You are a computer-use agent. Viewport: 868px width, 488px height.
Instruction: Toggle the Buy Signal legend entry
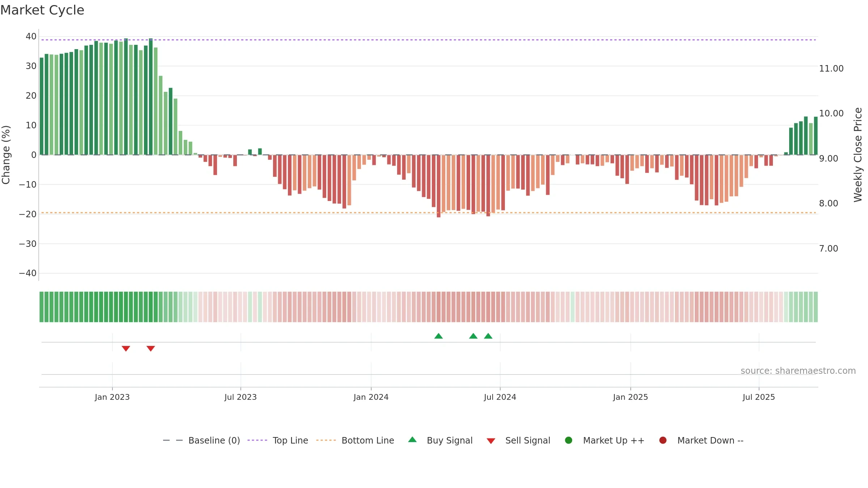click(440, 440)
